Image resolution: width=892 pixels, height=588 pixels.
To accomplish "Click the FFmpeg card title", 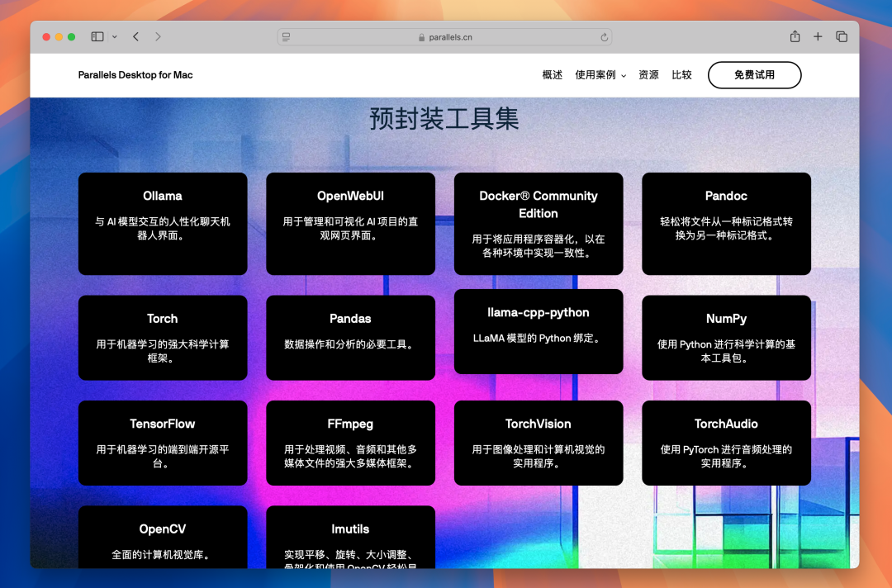I will (350, 424).
